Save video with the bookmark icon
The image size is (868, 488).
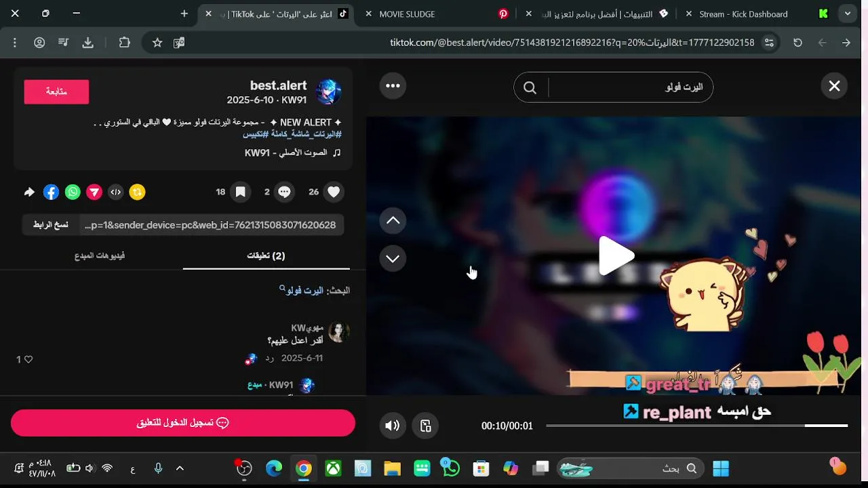point(240,192)
